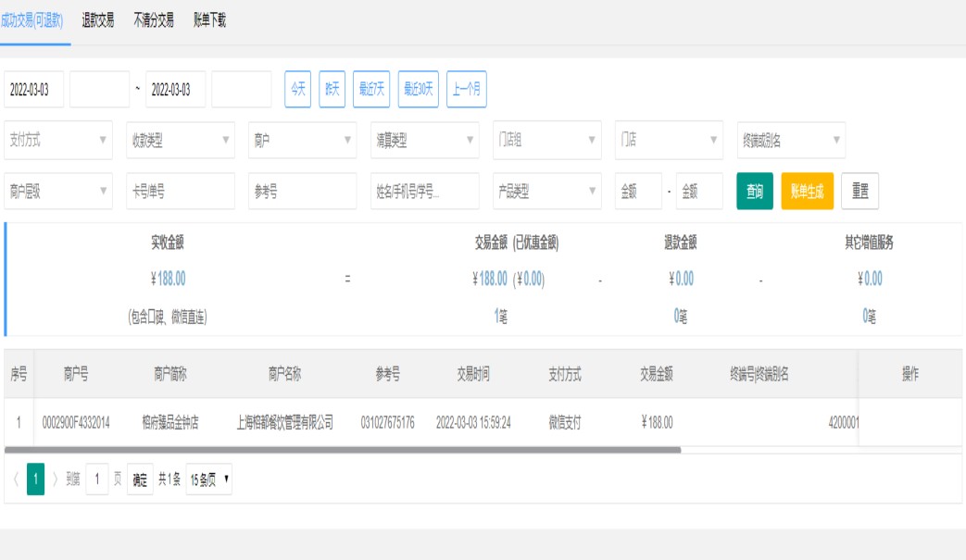
Task: Click the green 查询 button
Action: (x=755, y=192)
